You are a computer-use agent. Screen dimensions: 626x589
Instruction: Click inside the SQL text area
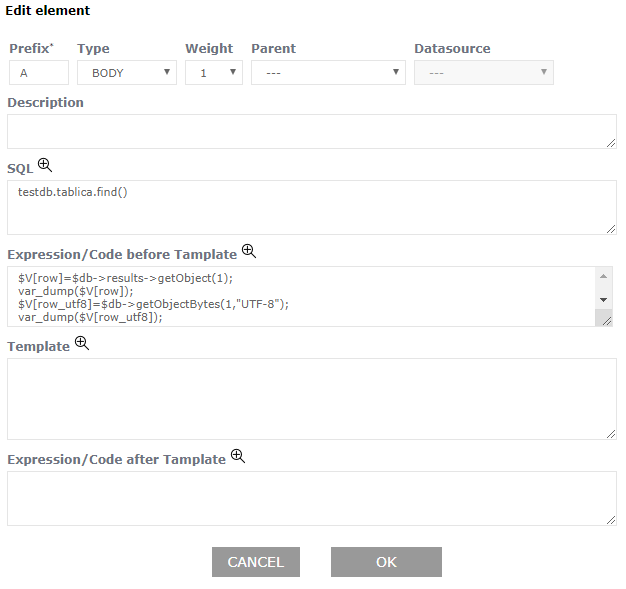point(310,207)
